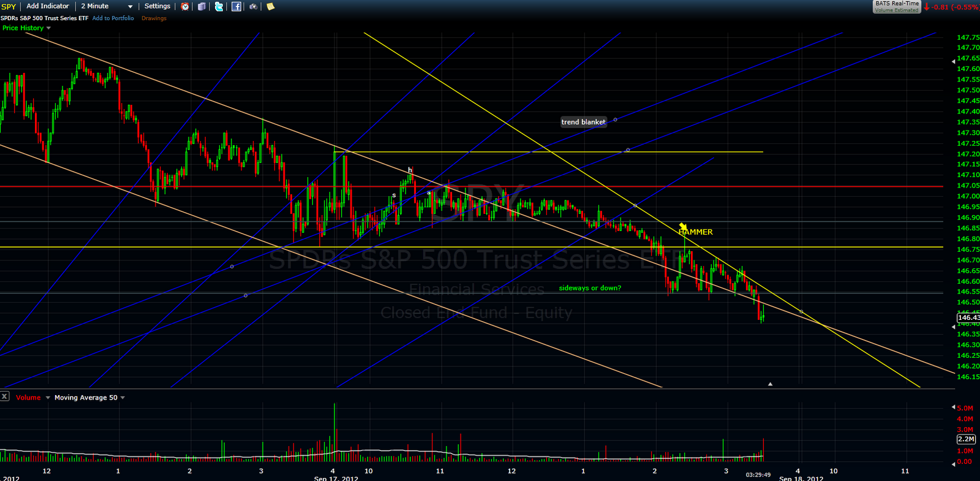
Task: Click the Add to Portfolio link
Action: [113, 18]
